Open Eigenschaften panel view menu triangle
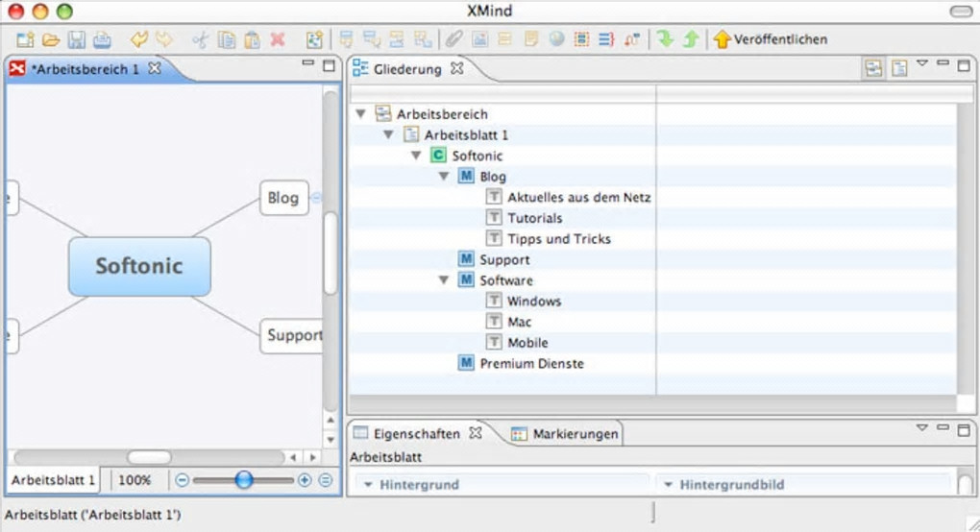The width and height of the screenshot is (980, 532). tap(922, 427)
